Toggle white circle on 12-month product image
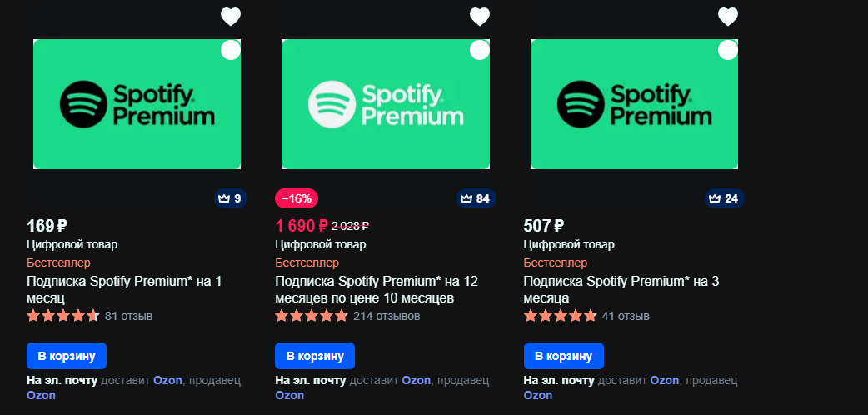This screenshot has height=415, width=868. click(480, 50)
